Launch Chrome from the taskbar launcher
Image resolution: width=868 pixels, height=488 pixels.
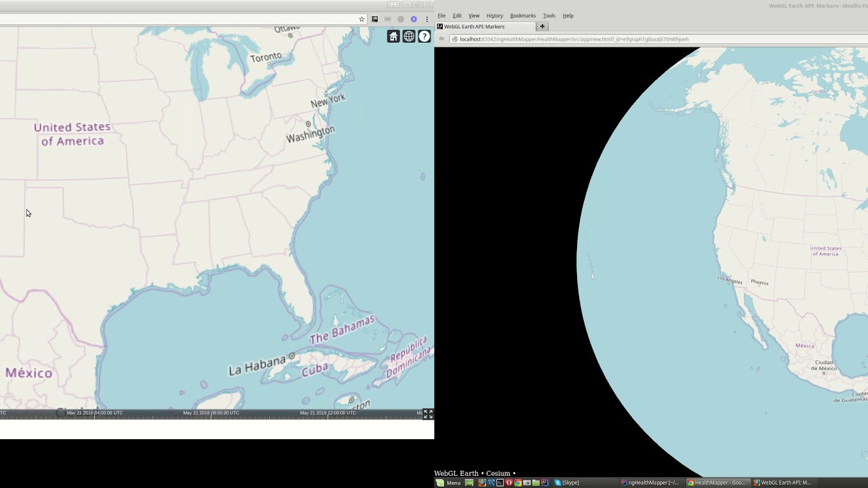tap(517, 483)
